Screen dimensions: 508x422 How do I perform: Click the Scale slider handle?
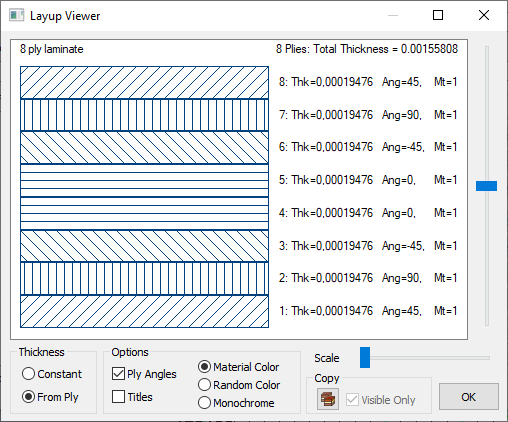coord(365,357)
